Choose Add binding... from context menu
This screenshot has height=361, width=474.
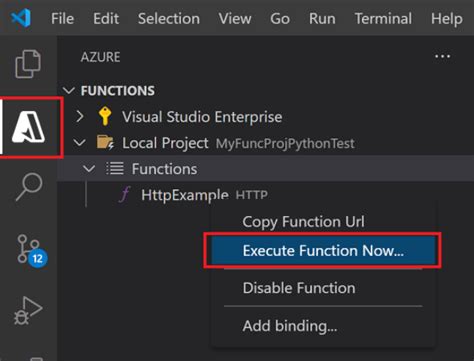[x=290, y=326]
